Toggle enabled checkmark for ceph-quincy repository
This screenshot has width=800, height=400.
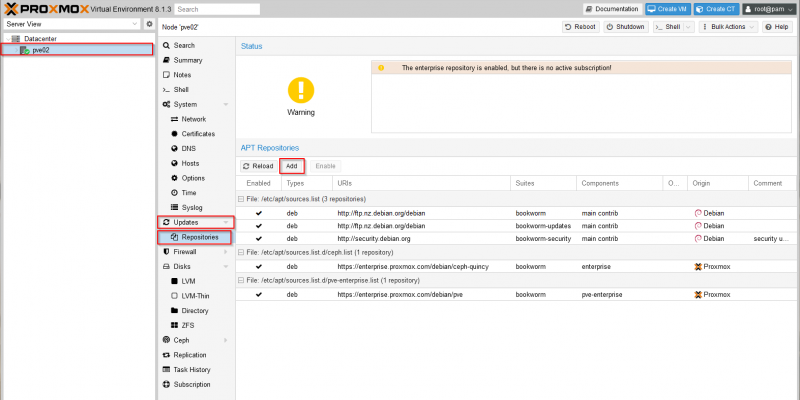pos(259,267)
